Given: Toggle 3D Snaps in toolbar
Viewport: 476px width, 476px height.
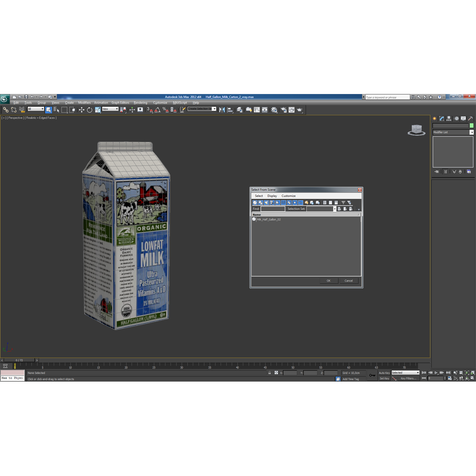Looking at the screenshot, I should [150, 109].
